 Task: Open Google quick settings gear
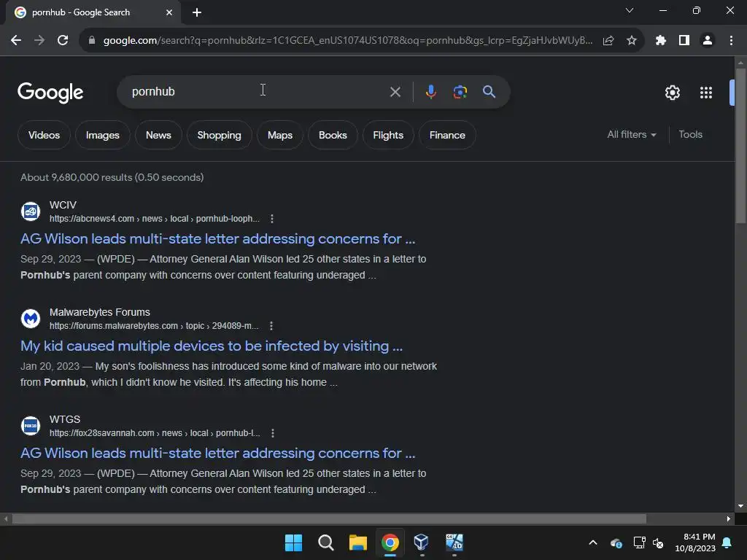point(672,93)
